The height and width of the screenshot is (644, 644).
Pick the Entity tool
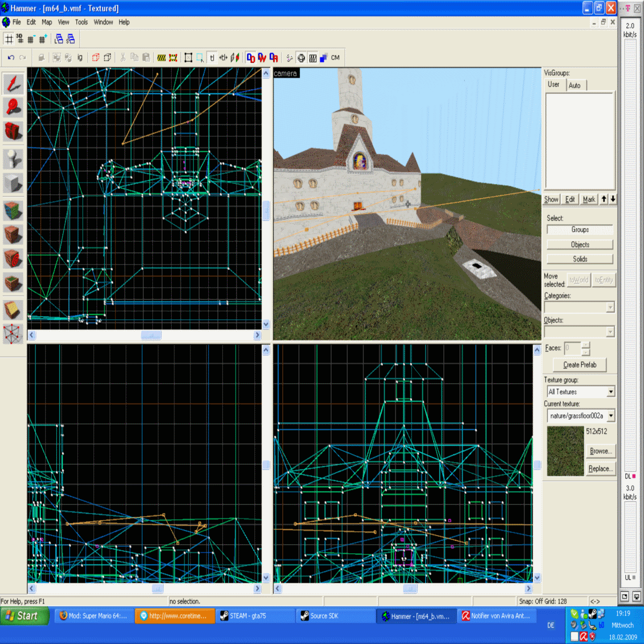point(13,159)
